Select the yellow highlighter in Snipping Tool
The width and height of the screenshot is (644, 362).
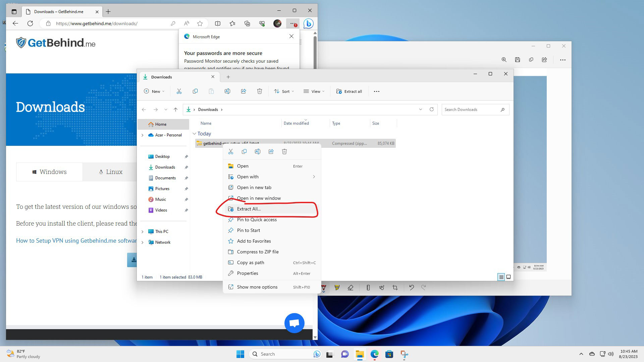point(337,288)
